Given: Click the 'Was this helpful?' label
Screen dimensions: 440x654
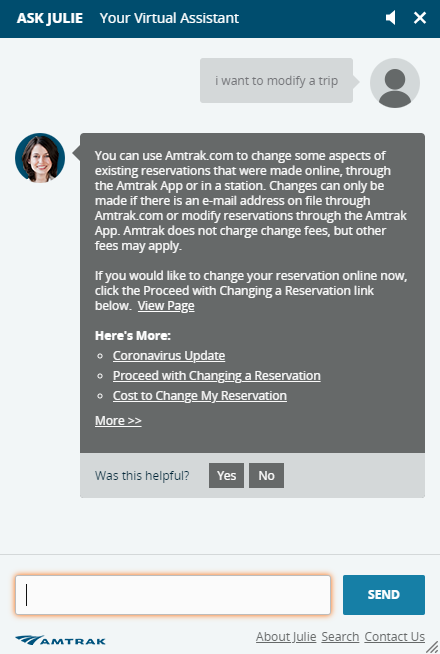Looking at the screenshot, I should click(x=142, y=475).
